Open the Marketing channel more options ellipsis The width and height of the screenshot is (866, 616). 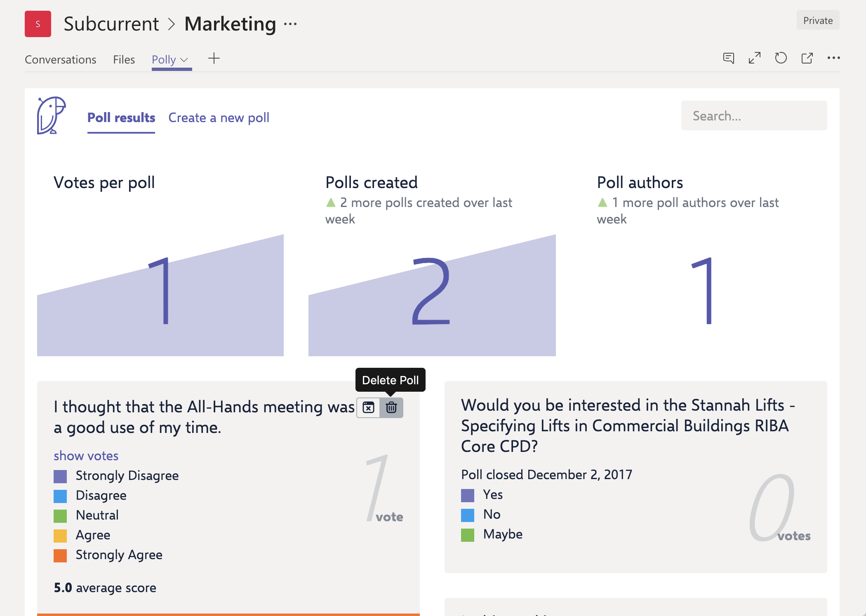(x=290, y=24)
